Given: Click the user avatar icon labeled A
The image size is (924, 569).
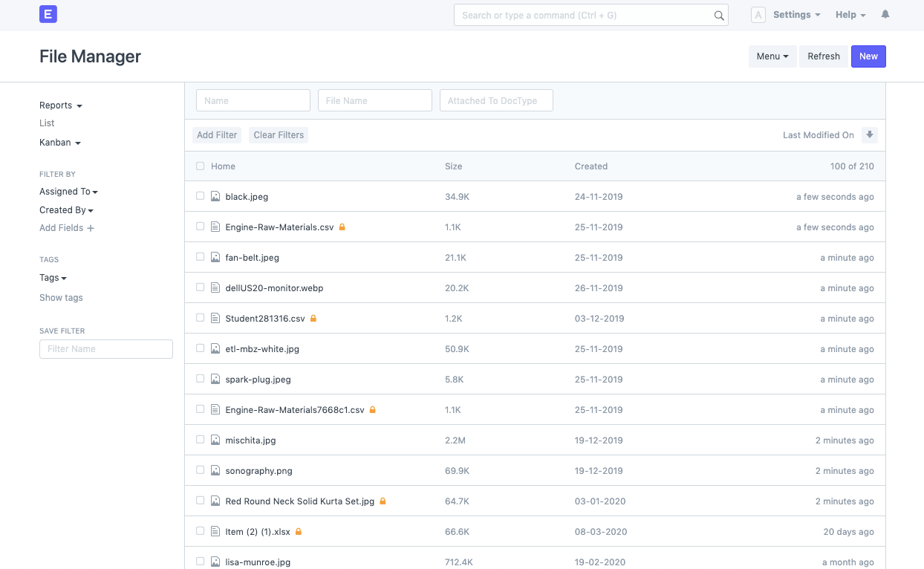Looking at the screenshot, I should pos(758,15).
